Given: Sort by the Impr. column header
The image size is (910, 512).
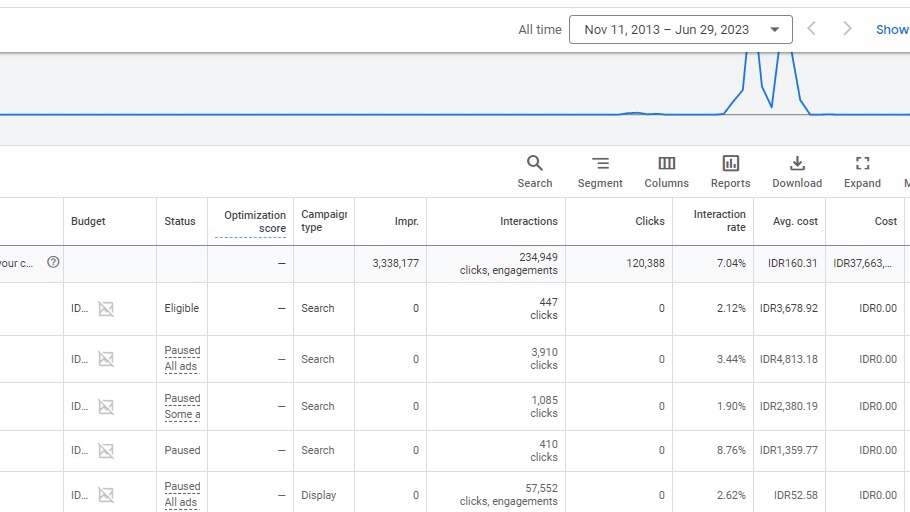Looking at the screenshot, I should coord(406,221).
